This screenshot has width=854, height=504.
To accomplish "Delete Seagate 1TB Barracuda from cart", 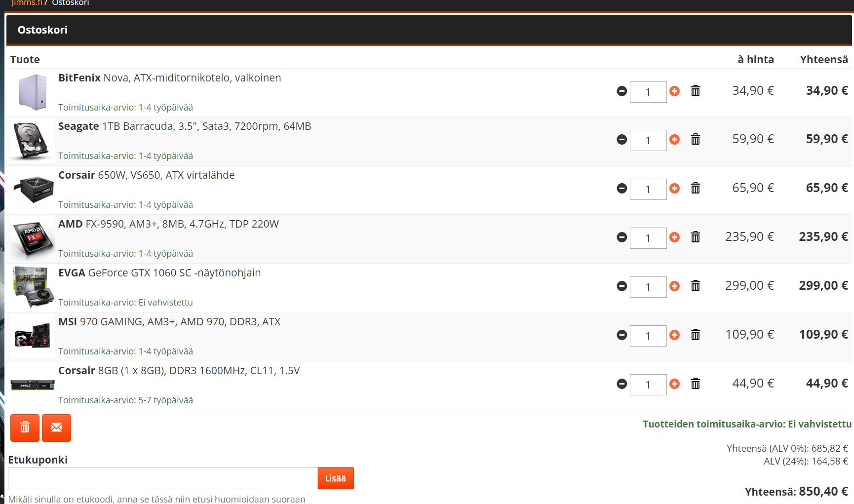I will [696, 139].
